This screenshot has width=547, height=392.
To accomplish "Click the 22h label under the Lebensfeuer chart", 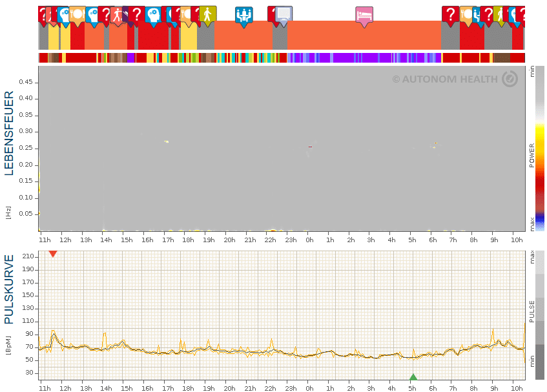I will tap(271, 240).
